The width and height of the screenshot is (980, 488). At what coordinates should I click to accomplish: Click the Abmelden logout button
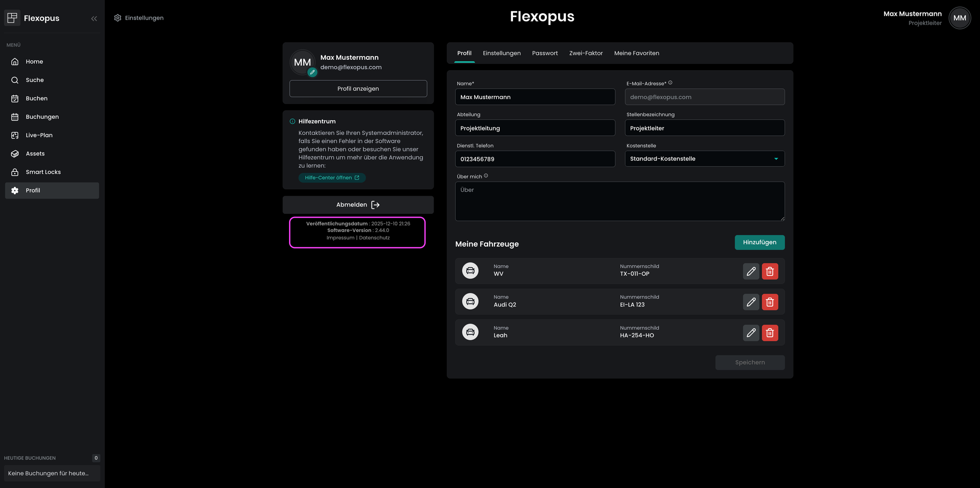[358, 205]
